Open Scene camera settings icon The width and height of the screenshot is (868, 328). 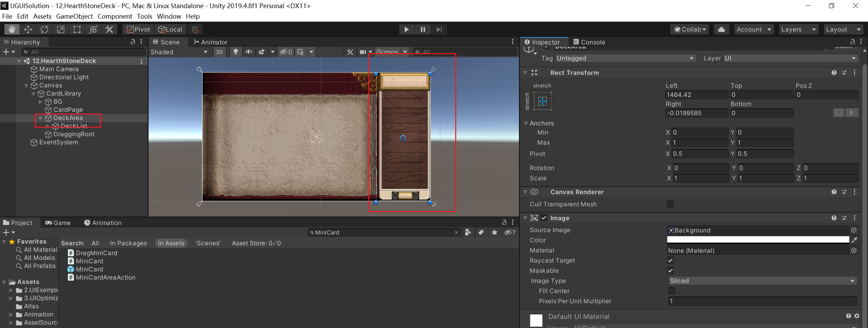click(363, 52)
